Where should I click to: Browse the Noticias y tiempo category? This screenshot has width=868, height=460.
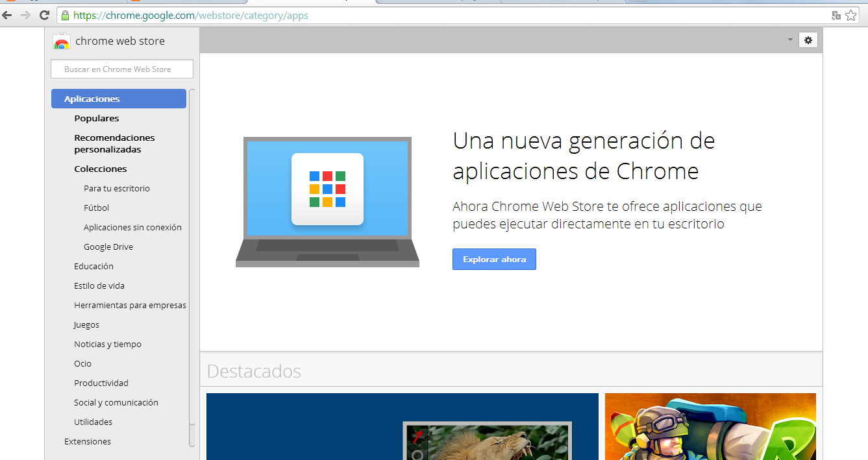click(x=108, y=344)
